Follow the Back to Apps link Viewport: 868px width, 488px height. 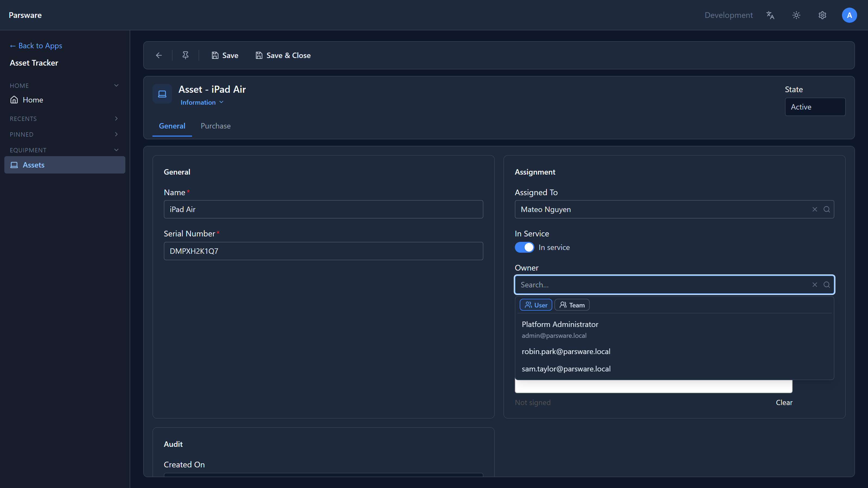pyautogui.click(x=36, y=46)
